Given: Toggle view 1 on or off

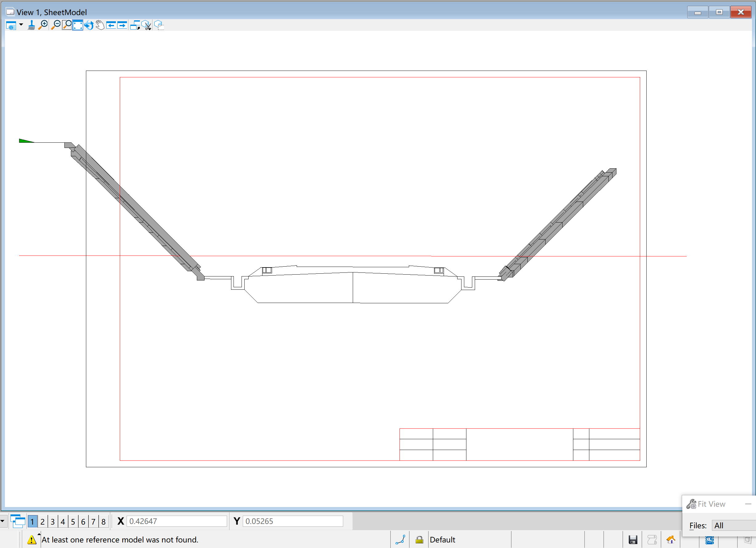Looking at the screenshot, I should [32, 521].
